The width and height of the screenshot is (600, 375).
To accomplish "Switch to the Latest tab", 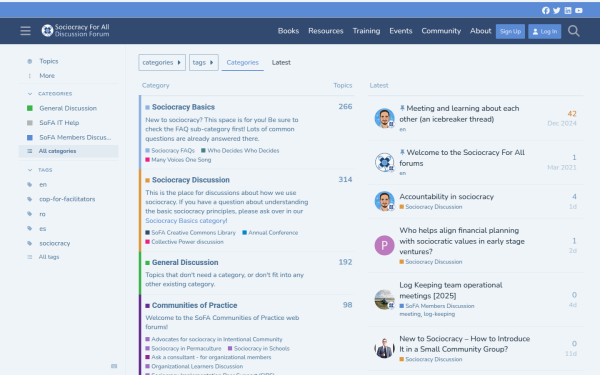I will tap(281, 62).
